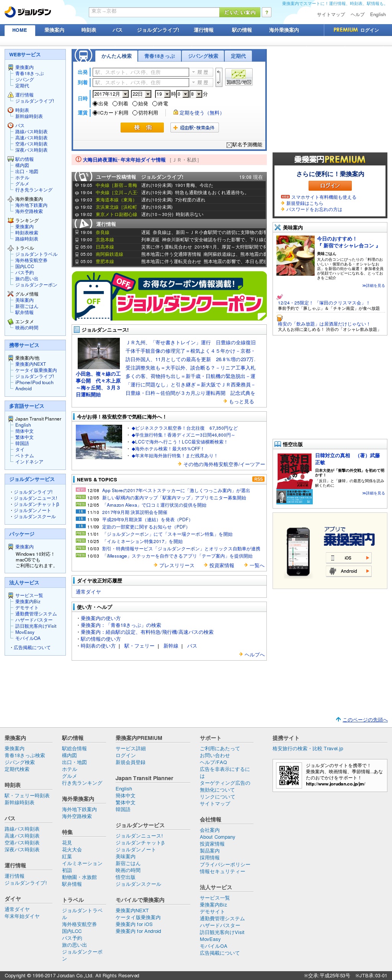Viewport: 392px width, 980px height.
Task: Open 路線図/地図 route map button
Action: click(238, 77)
